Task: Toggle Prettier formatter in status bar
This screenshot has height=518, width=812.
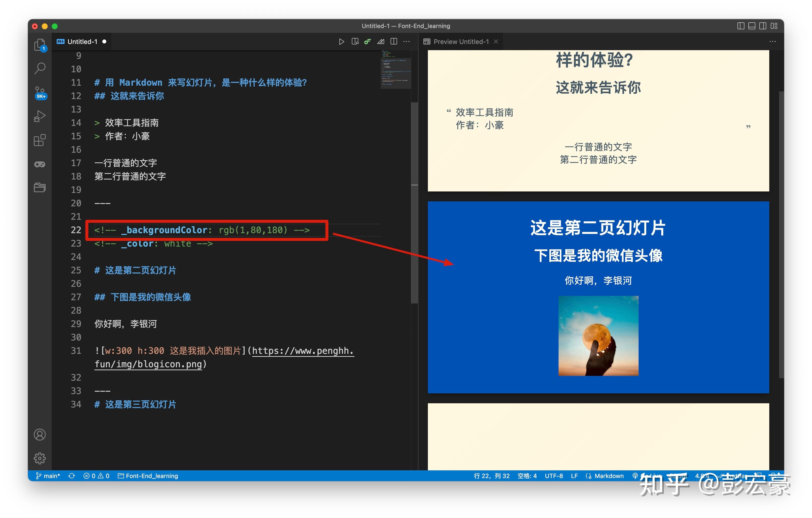Action: coord(732,476)
